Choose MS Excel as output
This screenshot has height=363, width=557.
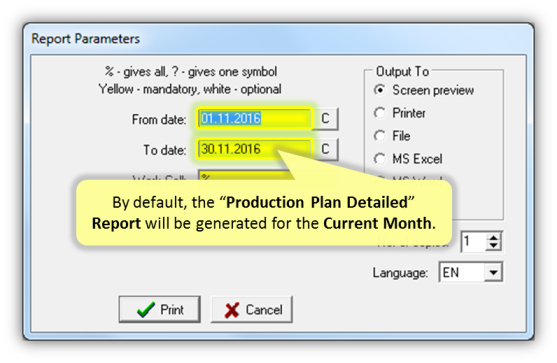pos(380,159)
